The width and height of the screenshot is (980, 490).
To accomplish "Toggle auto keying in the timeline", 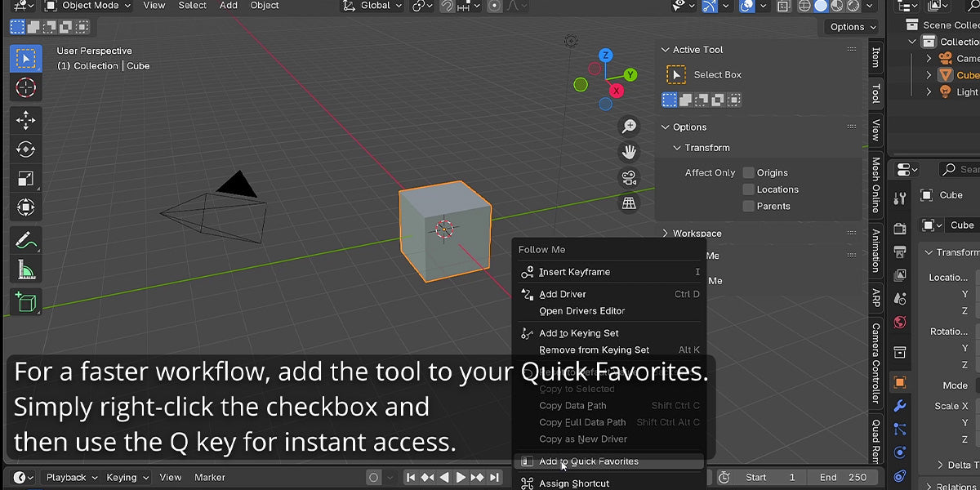I will pos(374,477).
